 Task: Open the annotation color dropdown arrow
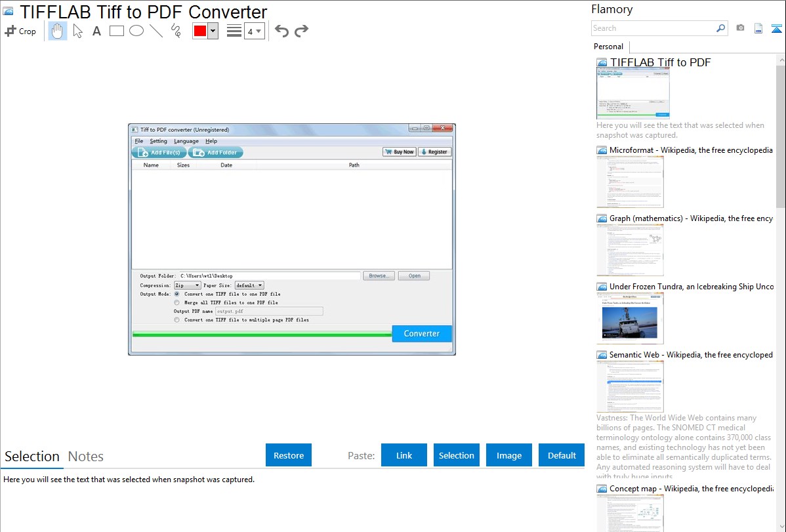click(213, 31)
